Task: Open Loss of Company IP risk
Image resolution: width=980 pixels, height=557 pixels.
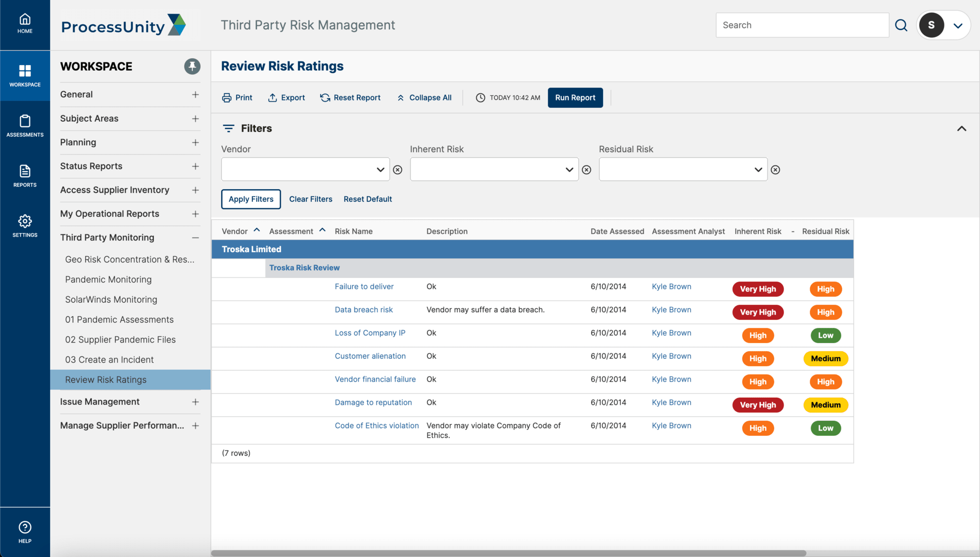Action: (x=370, y=333)
